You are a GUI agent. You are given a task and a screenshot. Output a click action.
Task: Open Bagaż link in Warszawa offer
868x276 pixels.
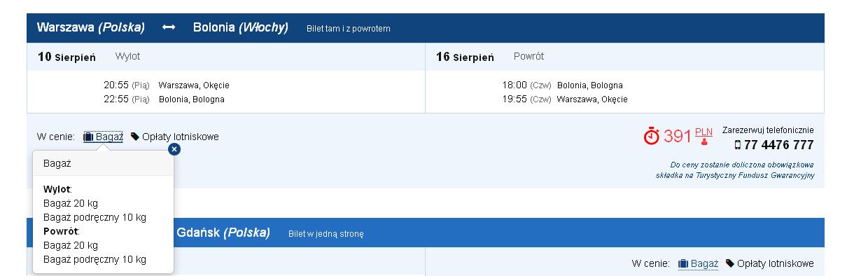(108, 137)
